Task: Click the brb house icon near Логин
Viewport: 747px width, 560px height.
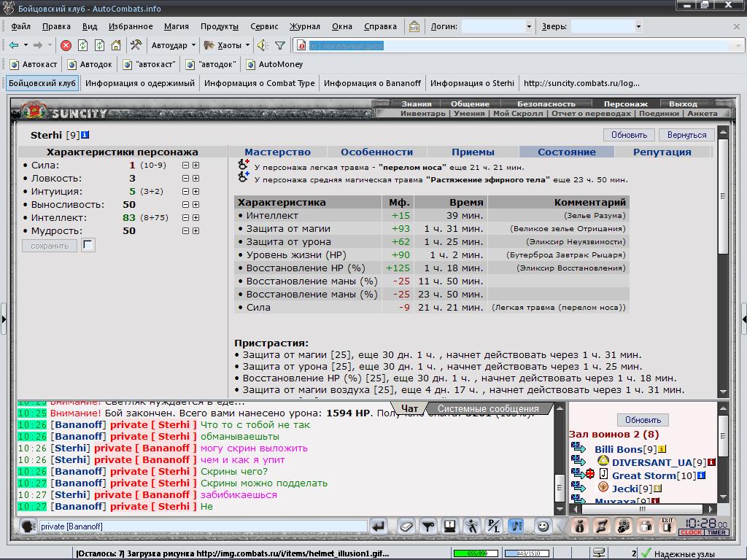Action: [x=414, y=27]
